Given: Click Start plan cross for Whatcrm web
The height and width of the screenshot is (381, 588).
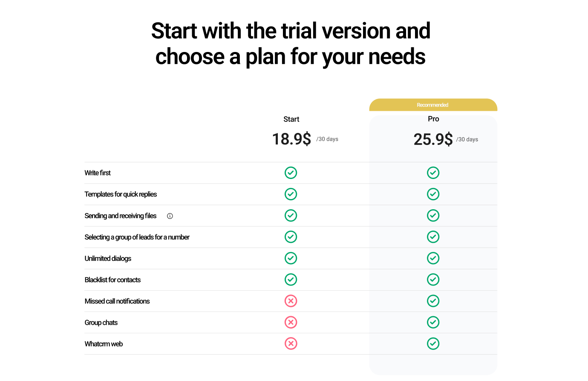Looking at the screenshot, I should pos(291,343).
